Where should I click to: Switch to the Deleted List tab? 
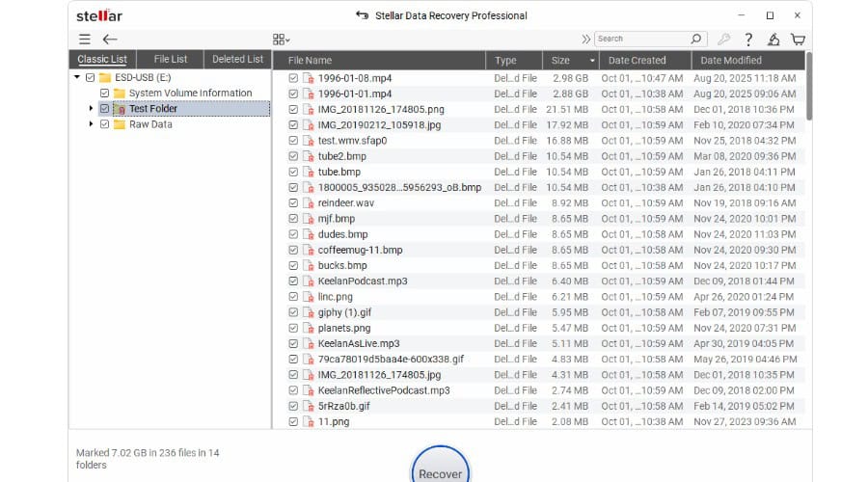coord(237,59)
